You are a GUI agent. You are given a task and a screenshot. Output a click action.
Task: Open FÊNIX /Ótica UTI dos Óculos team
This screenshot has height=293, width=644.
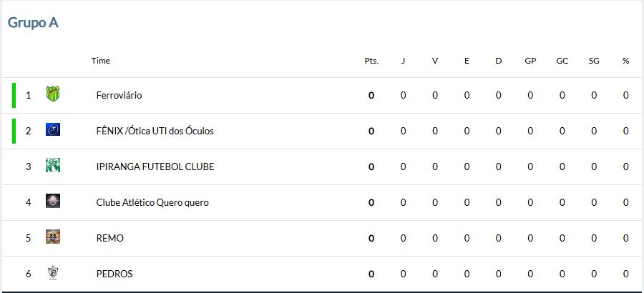155,131
